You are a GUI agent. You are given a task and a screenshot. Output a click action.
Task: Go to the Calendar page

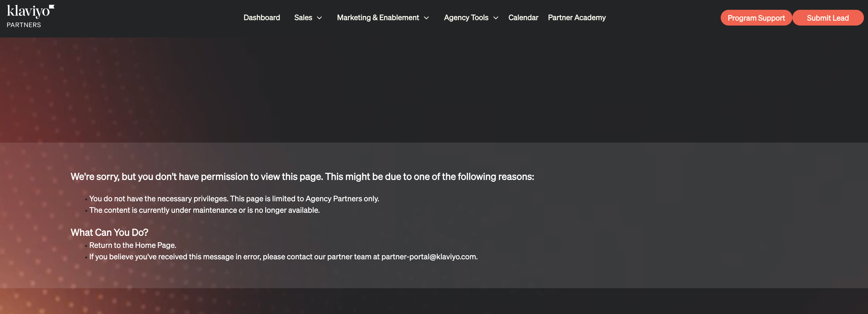coord(523,17)
